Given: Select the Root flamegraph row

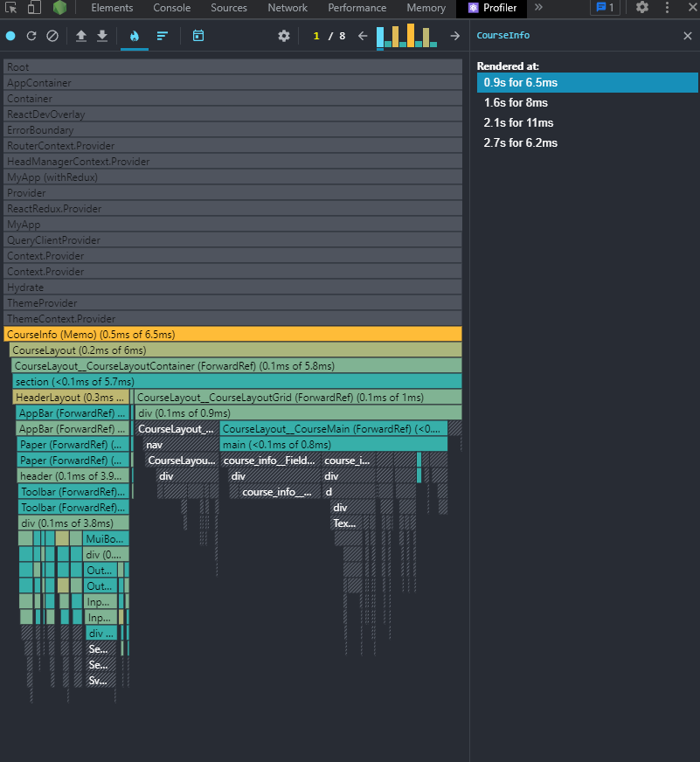Looking at the screenshot, I should [232, 67].
